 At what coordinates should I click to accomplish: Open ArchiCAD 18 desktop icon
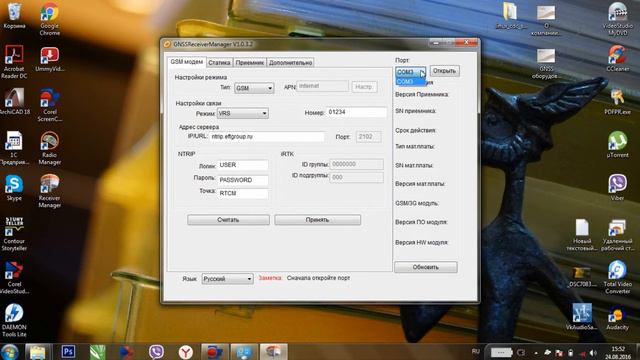point(14,101)
